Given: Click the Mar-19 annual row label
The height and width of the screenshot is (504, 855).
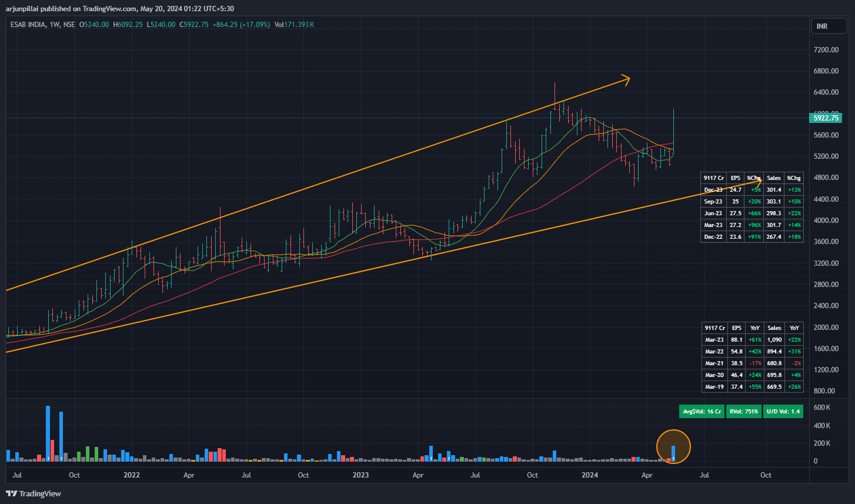Looking at the screenshot, I should coord(714,387).
